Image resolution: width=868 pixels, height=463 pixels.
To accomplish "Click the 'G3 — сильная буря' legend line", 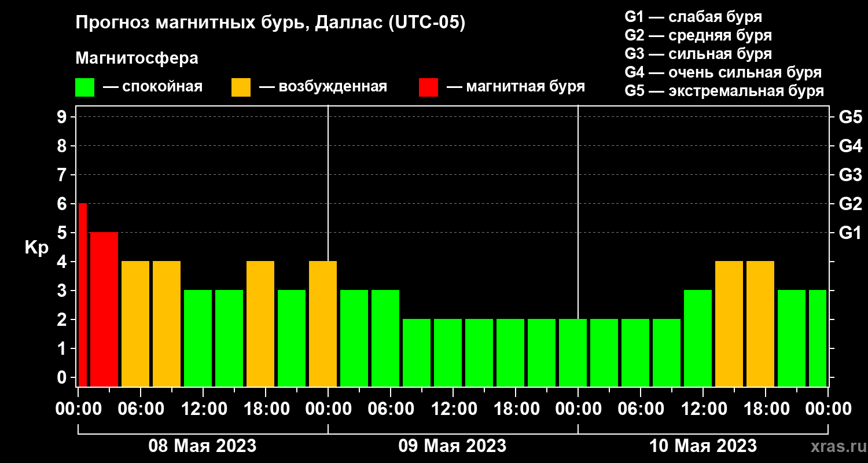I will (x=698, y=54).
